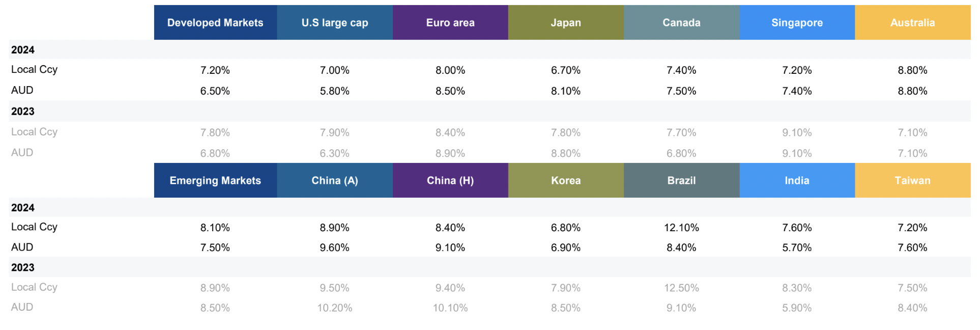Click the China (A) column header
980x330 pixels.
click(x=334, y=181)
